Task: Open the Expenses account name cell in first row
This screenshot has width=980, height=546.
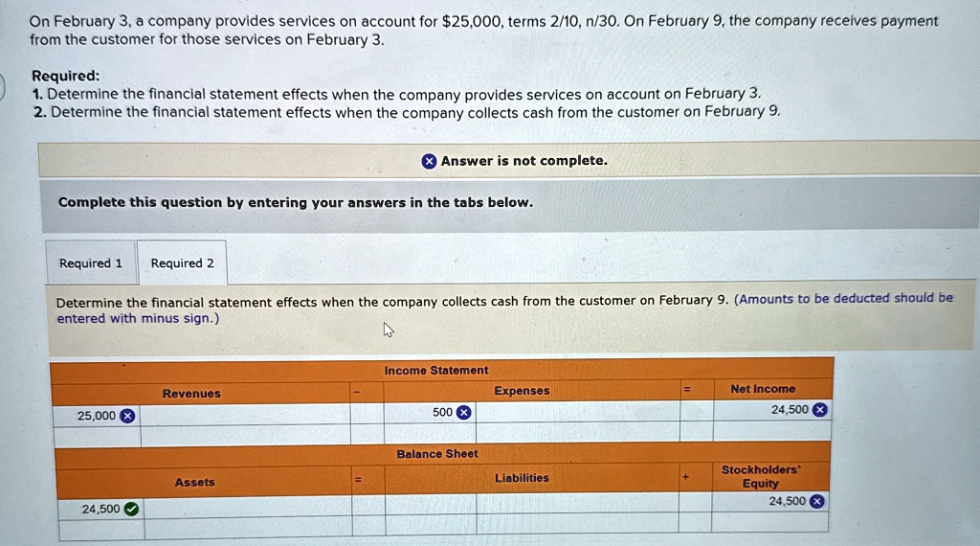Action: (577, 412)
